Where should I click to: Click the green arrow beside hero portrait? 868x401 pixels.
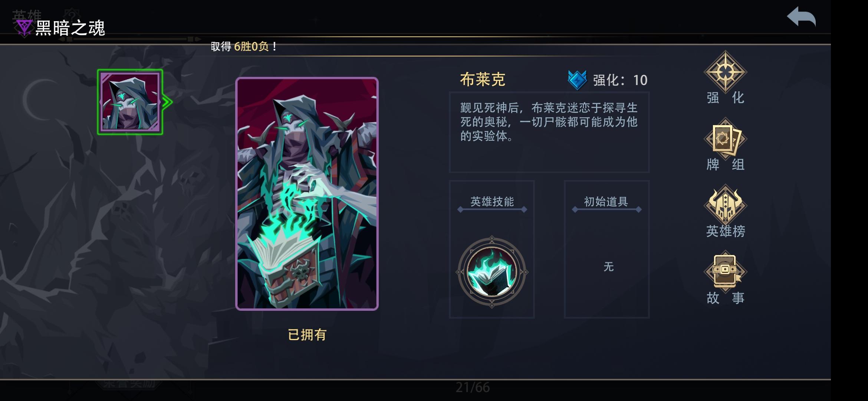(x=168, y=102)
